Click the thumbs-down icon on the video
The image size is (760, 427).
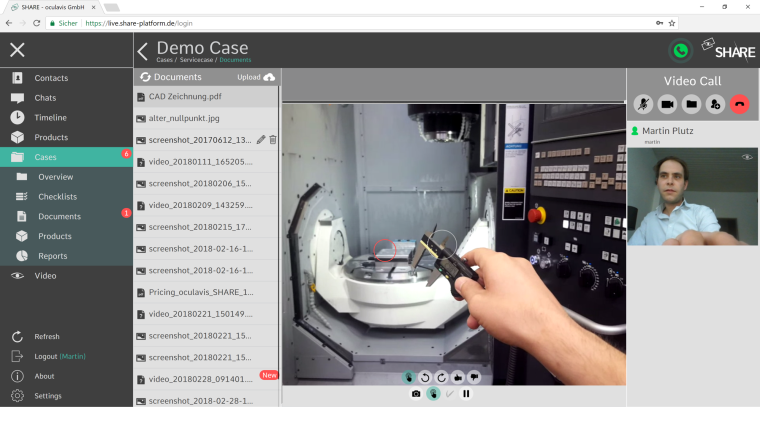[474, 377]
